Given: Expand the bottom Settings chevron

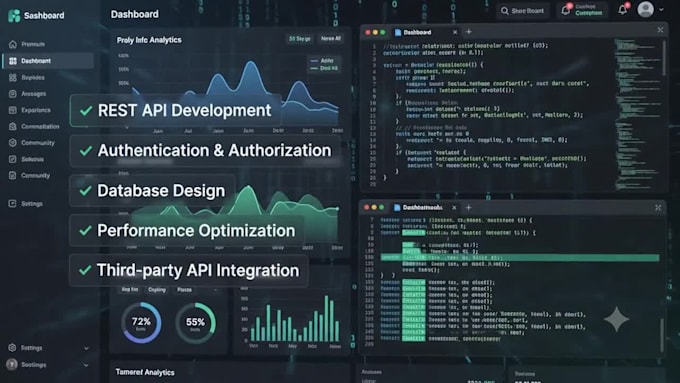Looking at the screenshot, I should point(86,348).
